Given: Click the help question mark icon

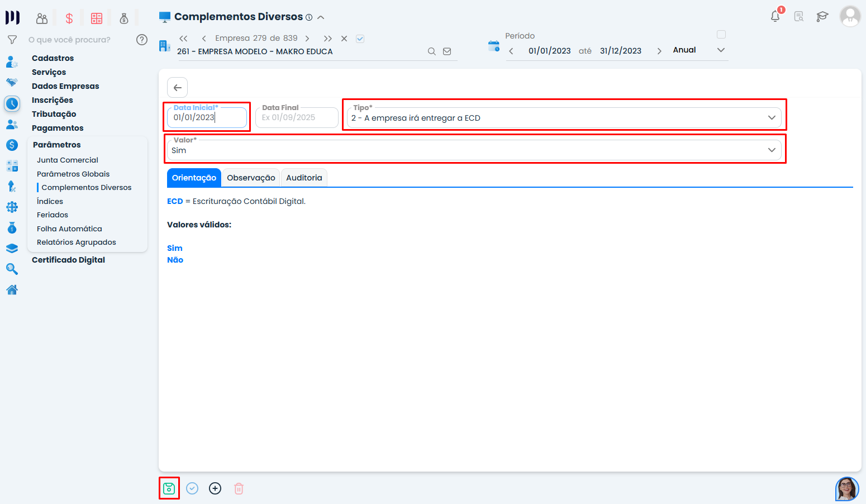Looking at the screenshot, I should (142, 40).
